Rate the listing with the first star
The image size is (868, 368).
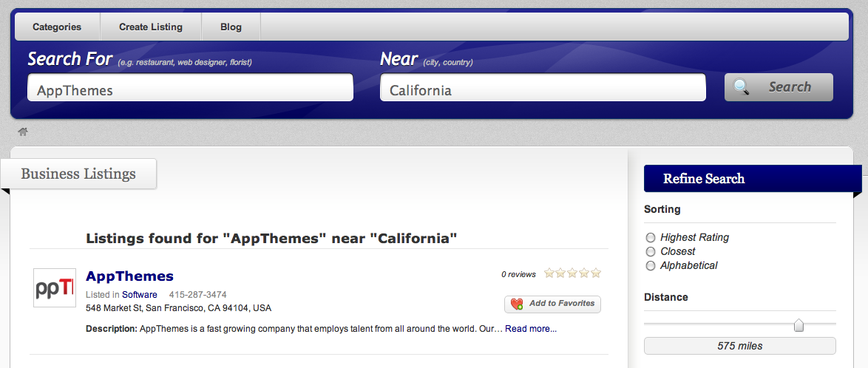(x=549, y=273)
